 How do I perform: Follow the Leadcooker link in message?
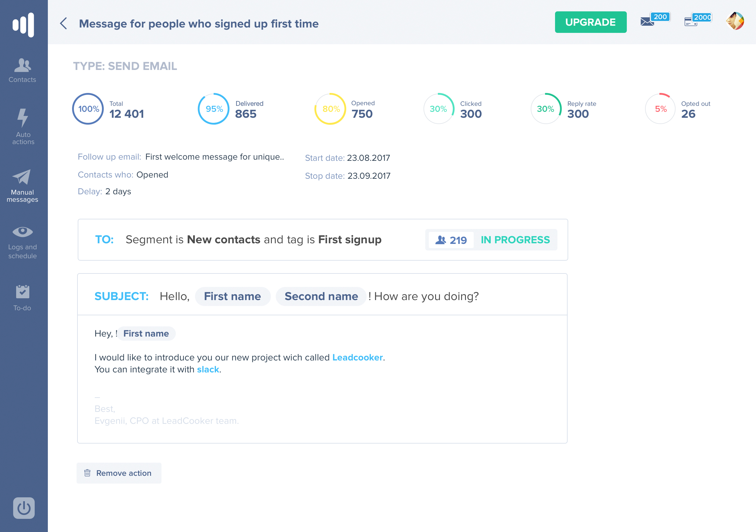point(357,357)
